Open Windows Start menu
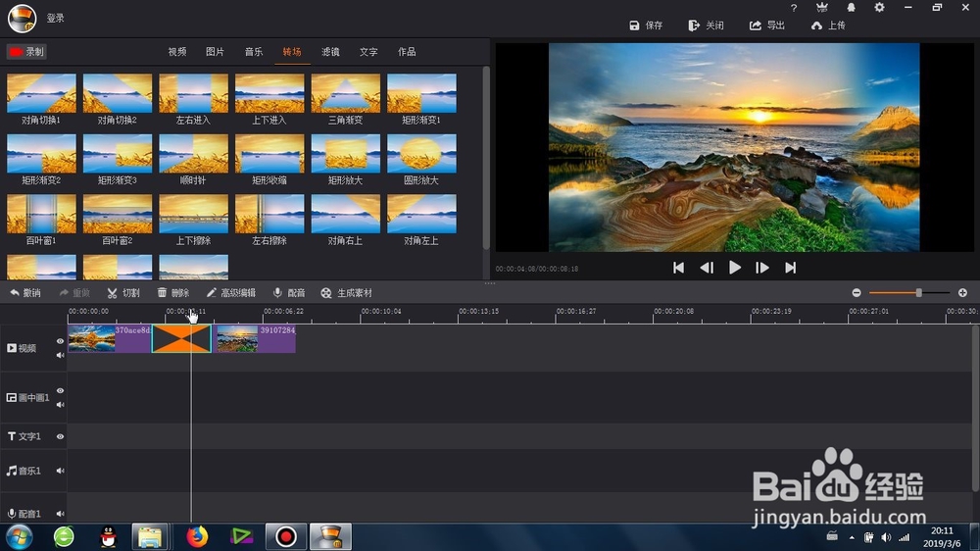Screen dimensions: 980x551 20,536
